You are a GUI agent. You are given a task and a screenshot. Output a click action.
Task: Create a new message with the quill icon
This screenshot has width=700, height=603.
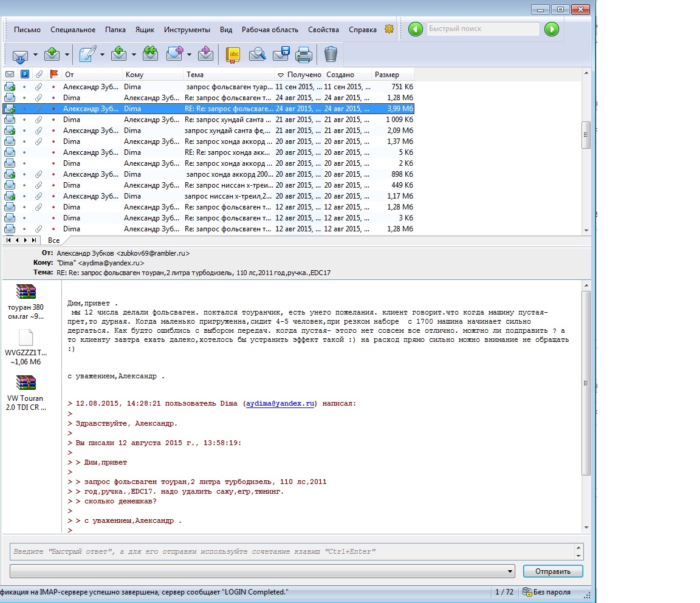pos(87,55)
